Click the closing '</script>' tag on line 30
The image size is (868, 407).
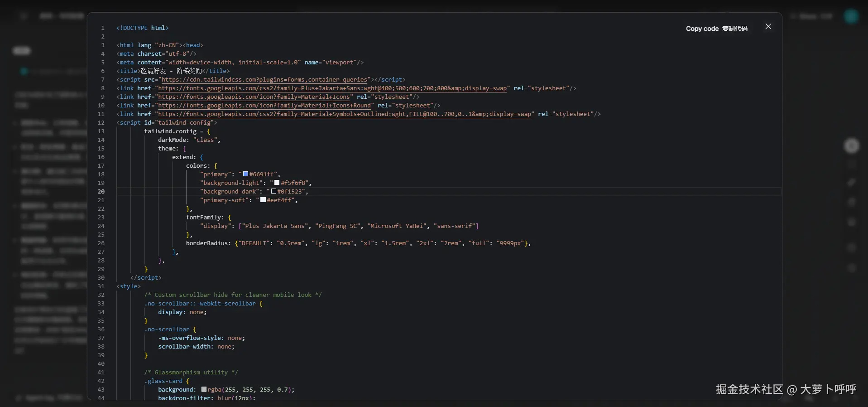[x=146, y=278]
